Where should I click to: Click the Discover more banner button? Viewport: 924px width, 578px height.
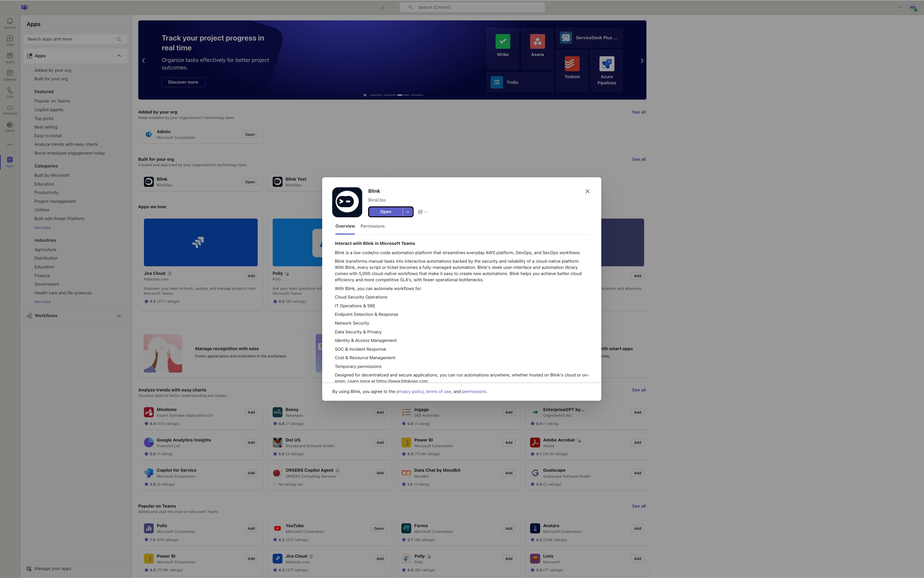[183, 82]
